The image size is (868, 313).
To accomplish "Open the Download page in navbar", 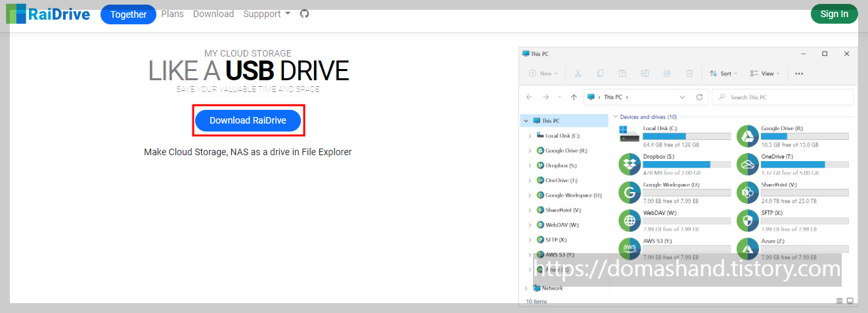I will [x=214, y=14].
